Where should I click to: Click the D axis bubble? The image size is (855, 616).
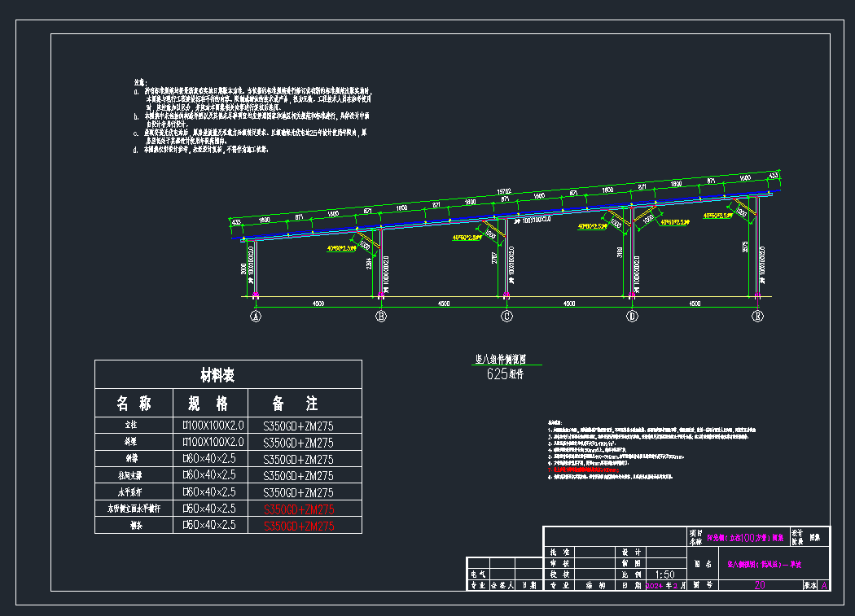point(632,317)
